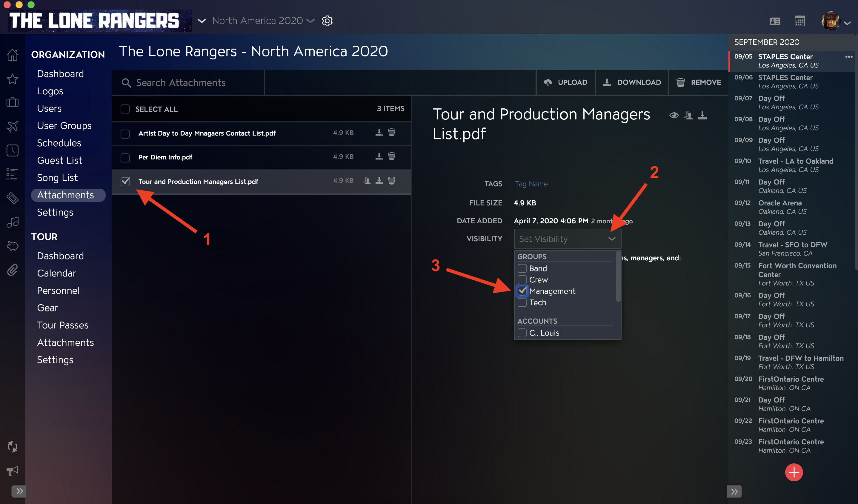
Task: Download Per Diem Info.pdf from list row
Action: 379,156
